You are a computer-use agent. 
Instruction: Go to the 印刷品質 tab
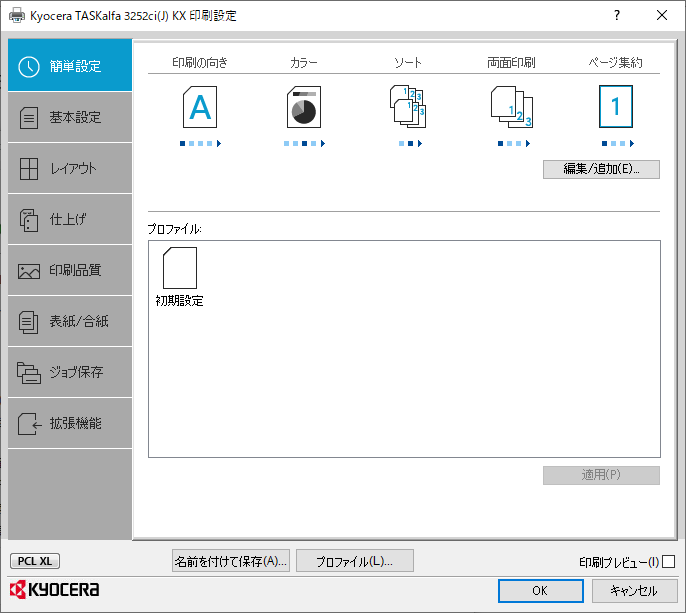70,270
